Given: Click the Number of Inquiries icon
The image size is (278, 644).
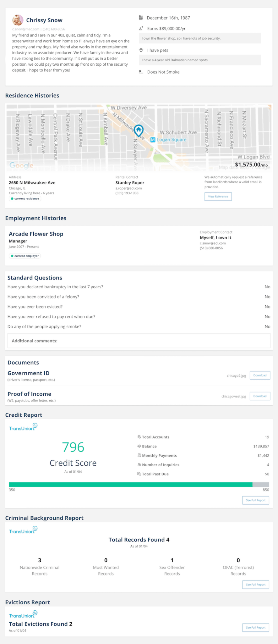Looking at the screenshot, I should pos(139,464).
